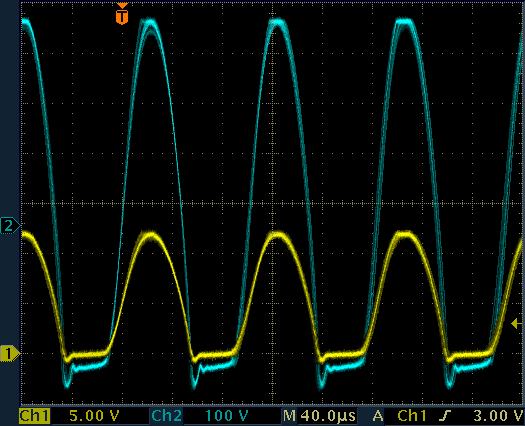The image size is (525, 426).
Task: Click the trigger source Ch1 readout
Action: coord(411,416)
